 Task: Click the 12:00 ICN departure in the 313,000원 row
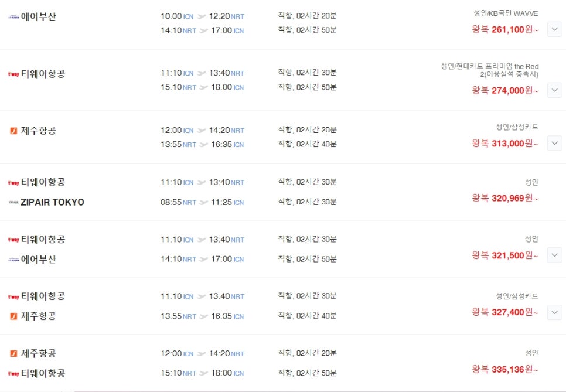click(177, 130)
